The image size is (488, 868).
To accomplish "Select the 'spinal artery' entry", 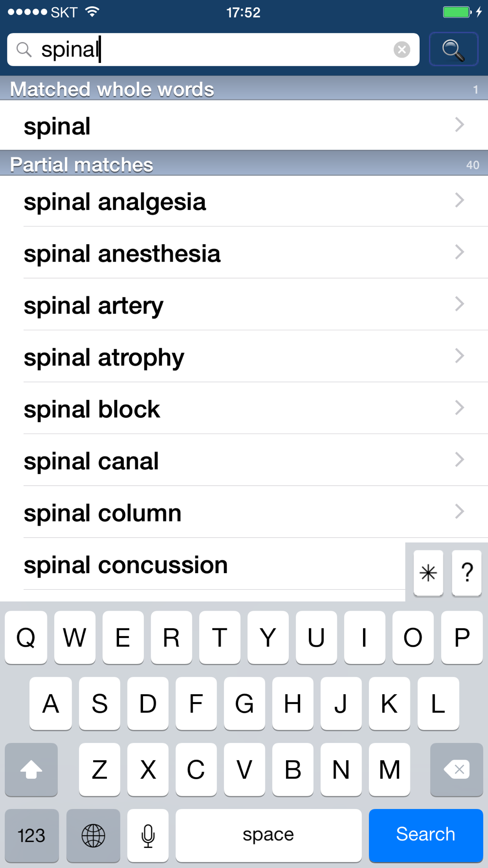I will 244,305.
